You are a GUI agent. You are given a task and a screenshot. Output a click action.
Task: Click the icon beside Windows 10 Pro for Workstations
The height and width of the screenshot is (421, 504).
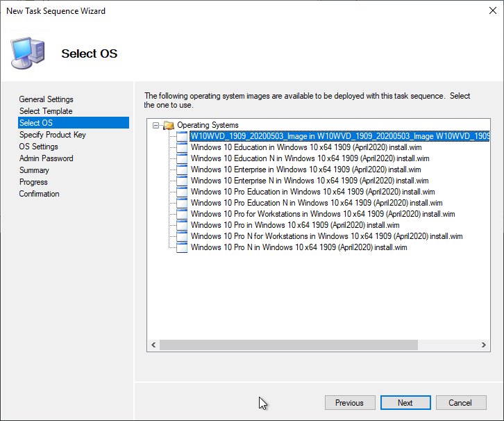[x=182, y=214]
